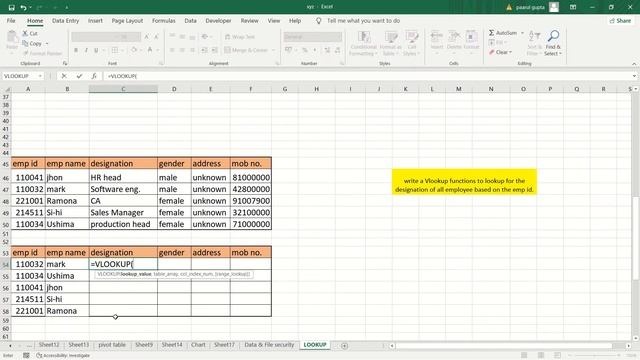The width and height of the screenshot is (640, 360).
Task: Click the Find & Select magnifier icon
Action: click(553, 36)
